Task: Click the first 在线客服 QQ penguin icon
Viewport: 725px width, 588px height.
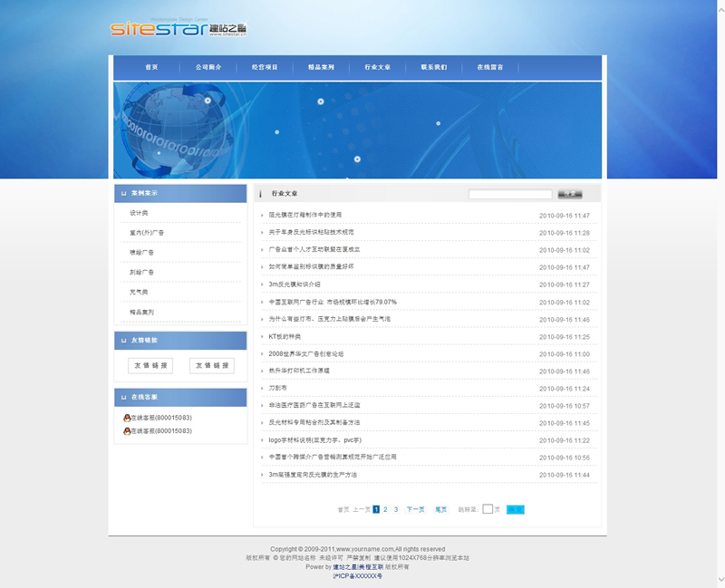Action: tap(127, 418)
